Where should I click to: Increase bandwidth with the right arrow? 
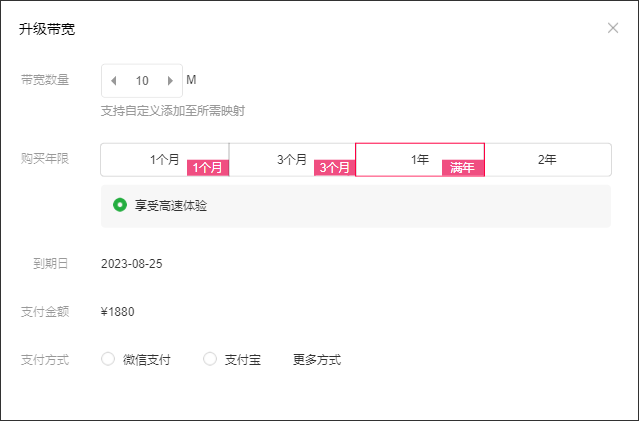[x=170, y=81]
